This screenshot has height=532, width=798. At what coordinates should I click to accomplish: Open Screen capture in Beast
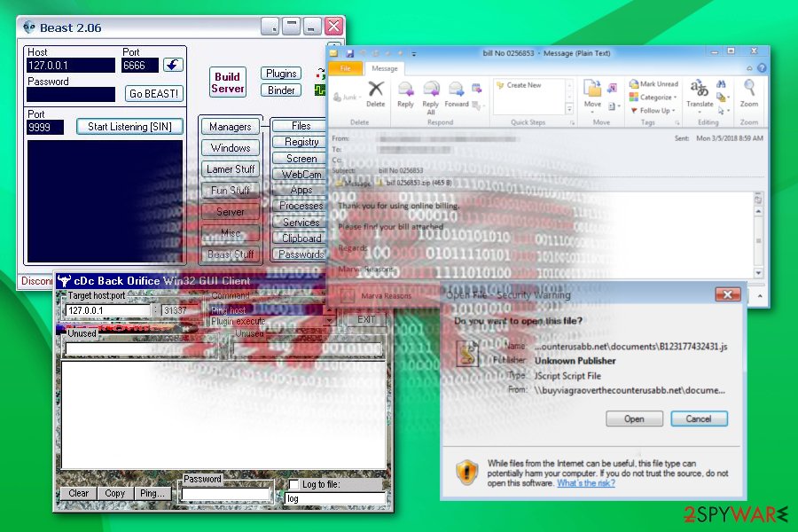pyautogui.click(x=301, y=158)
